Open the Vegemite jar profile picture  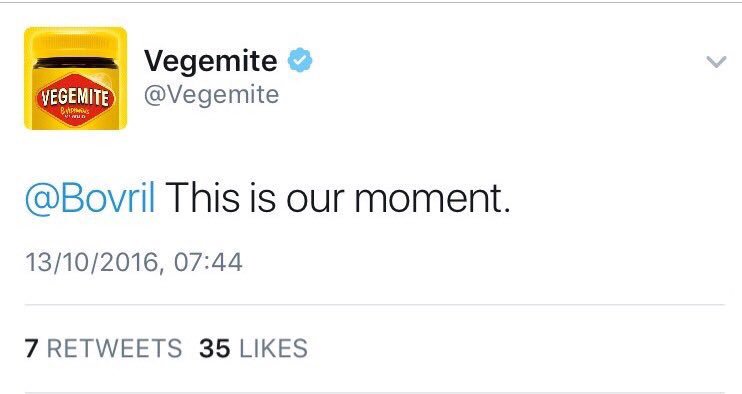point(76,79)
